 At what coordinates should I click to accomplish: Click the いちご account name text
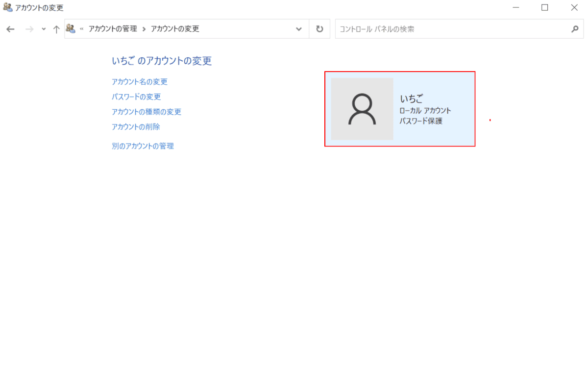click(411, 99)
